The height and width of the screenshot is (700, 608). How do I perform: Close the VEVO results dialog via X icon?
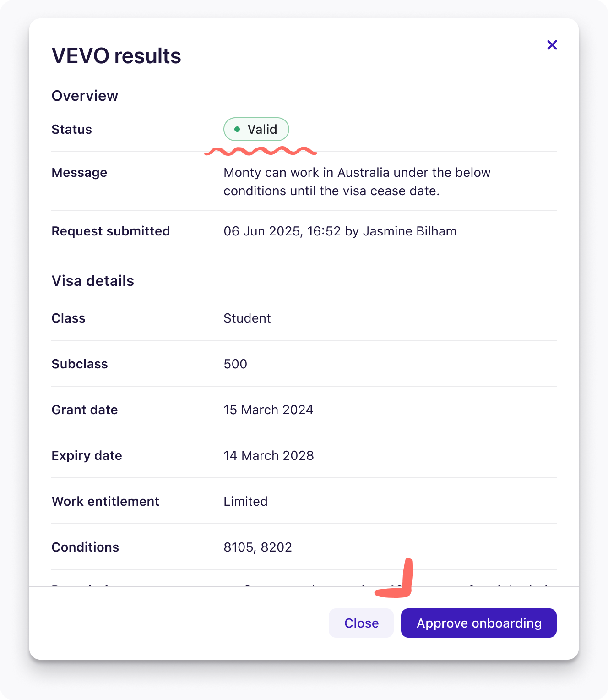click(x=552, y=45)
